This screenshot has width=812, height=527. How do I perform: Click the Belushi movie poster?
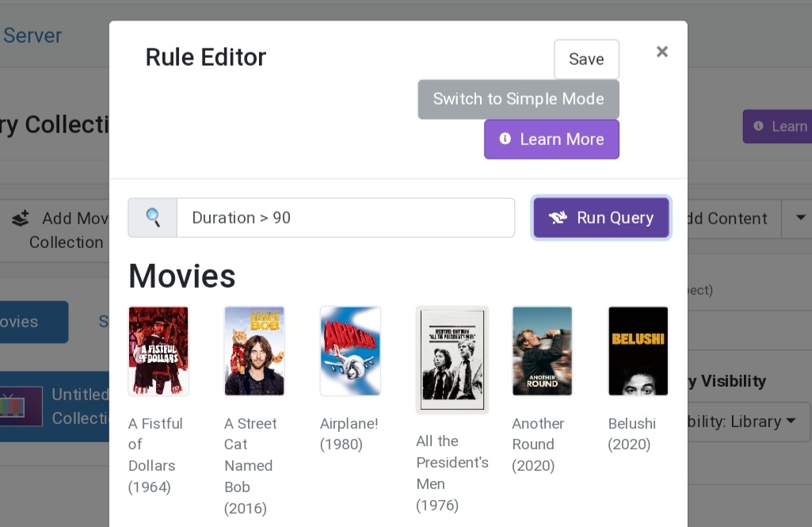point(638,351)
